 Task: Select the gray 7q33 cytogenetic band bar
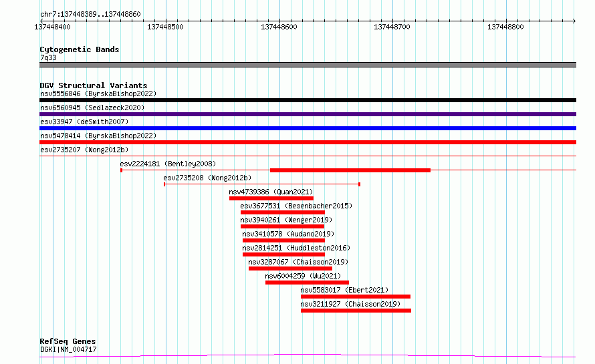coord(308,65)
